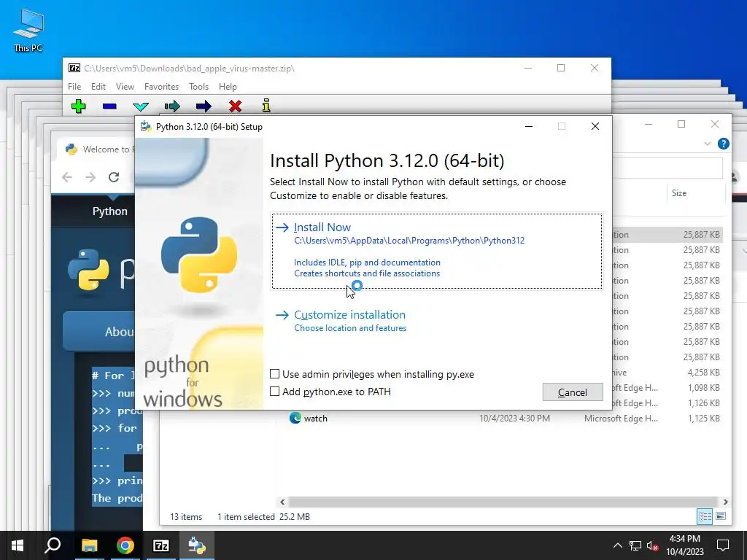Click the network icon in system tray
747x560 pixels.
coord(635,545)
